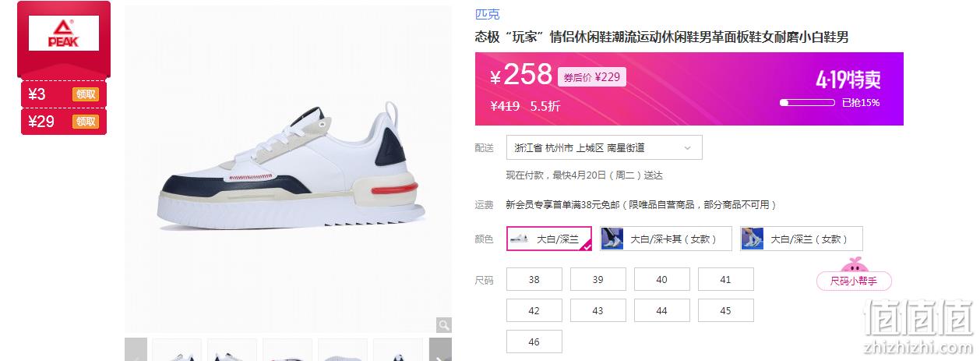Click the PEAK brand logo
The image size is (980, 361).
tap(64, 34)
